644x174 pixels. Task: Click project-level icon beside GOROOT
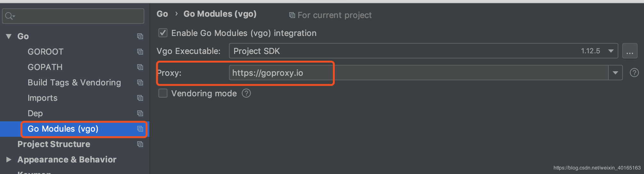(x=140, y=52)
